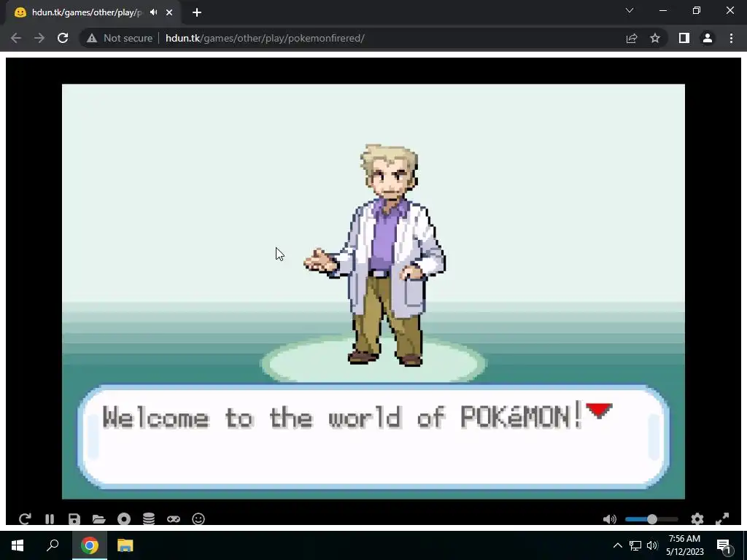Toggle the Chrome side panel

[x=684, y=38]
